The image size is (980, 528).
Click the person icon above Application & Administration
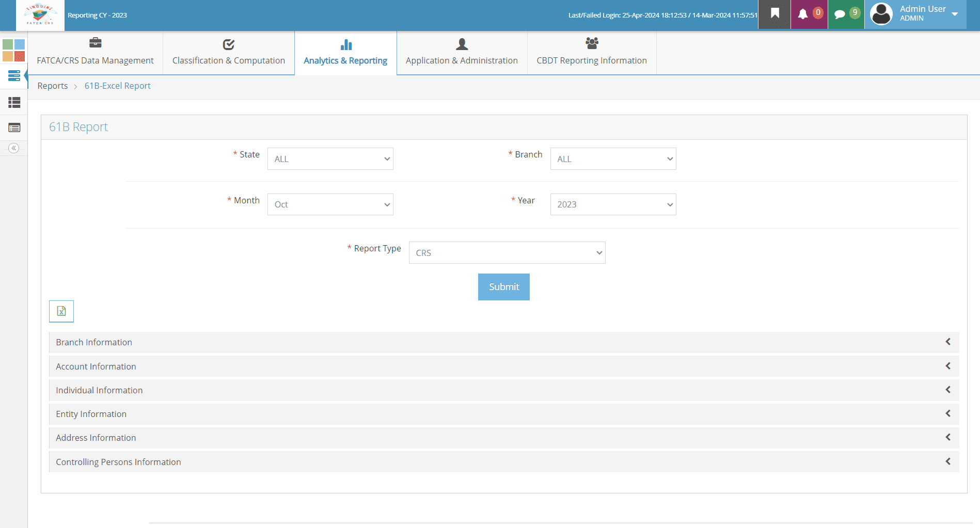[462, 44]
